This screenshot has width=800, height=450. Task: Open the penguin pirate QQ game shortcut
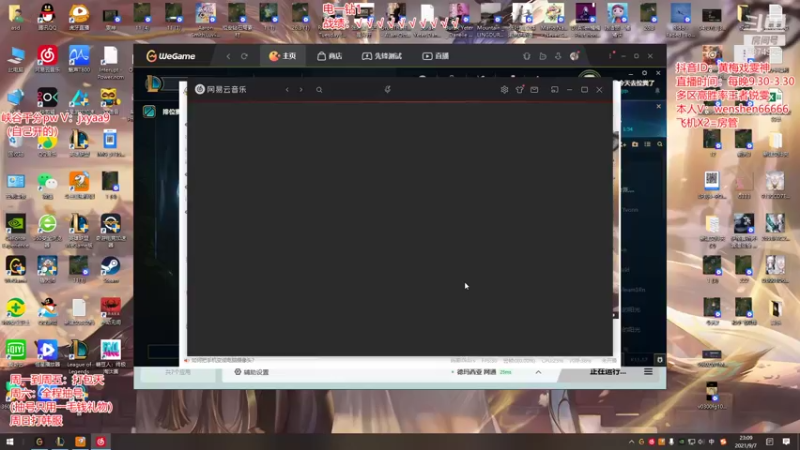(47, 311)
